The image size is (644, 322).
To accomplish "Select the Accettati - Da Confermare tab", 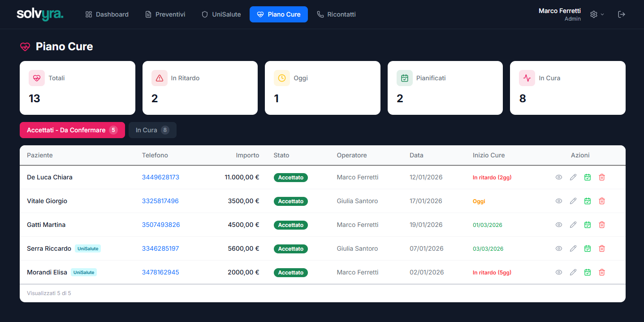I will pyautogui.click(x=72, y=130).
